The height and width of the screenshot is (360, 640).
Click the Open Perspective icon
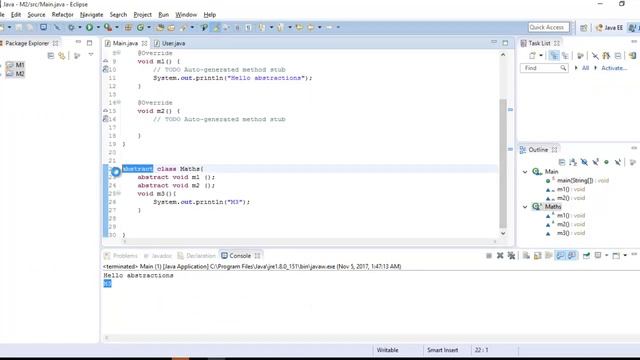[584, 28]
